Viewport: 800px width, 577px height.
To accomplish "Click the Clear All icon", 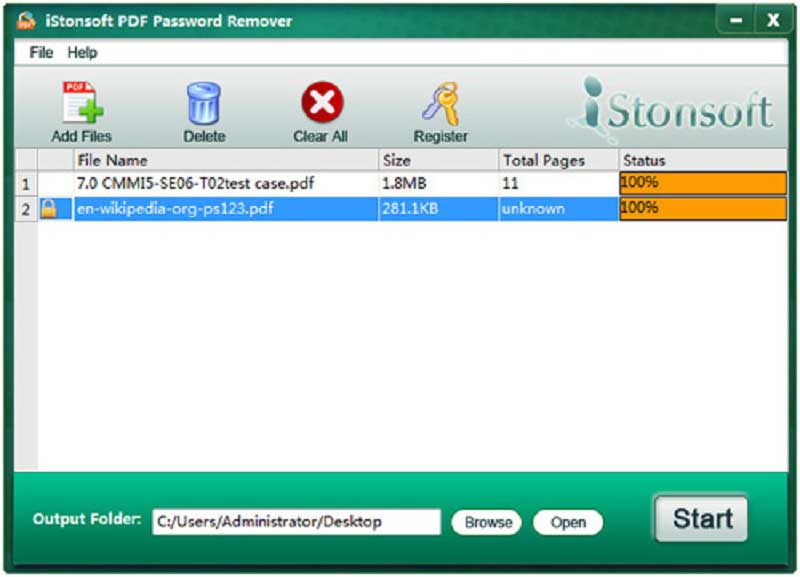I will click(x=320, y=100).
